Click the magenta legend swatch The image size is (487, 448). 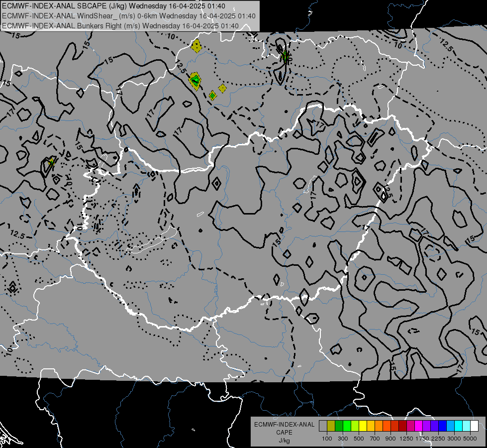[419, 426]
